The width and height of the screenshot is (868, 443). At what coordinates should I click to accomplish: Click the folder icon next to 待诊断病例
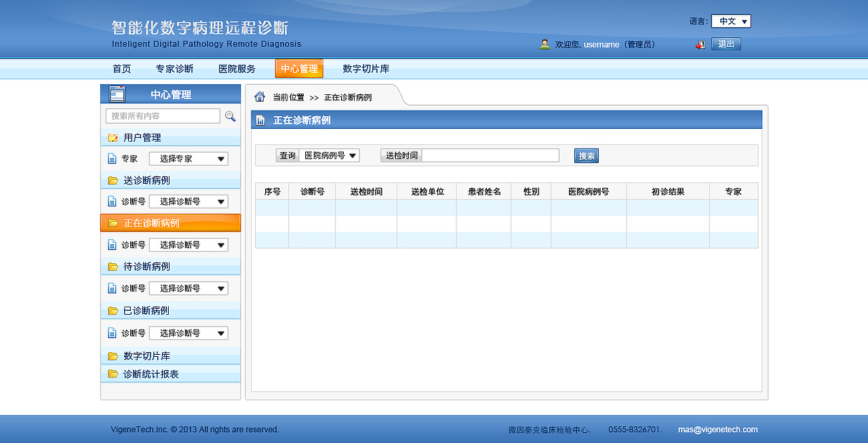(113, 267)
